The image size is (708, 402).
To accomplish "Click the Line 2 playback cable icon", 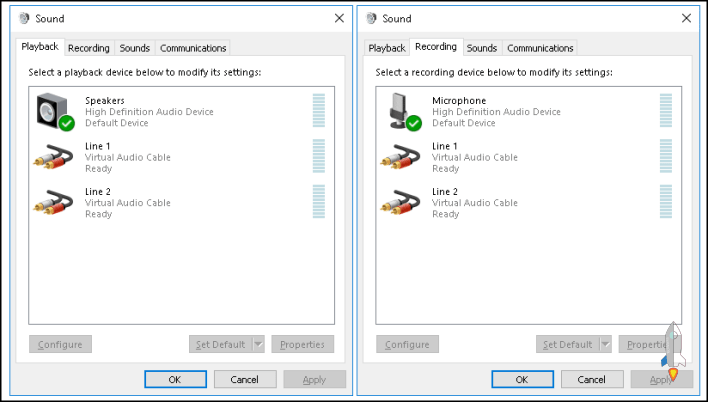I will (x=53, y=202).
